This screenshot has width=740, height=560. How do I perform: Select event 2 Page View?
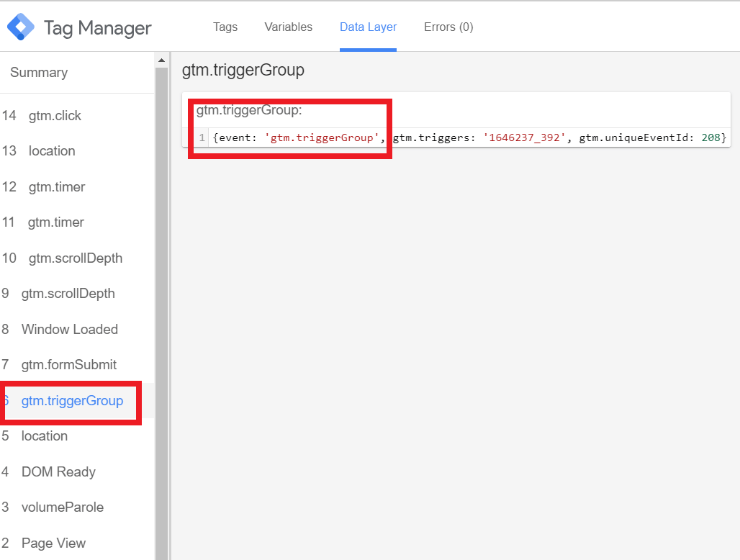[77, 543]
